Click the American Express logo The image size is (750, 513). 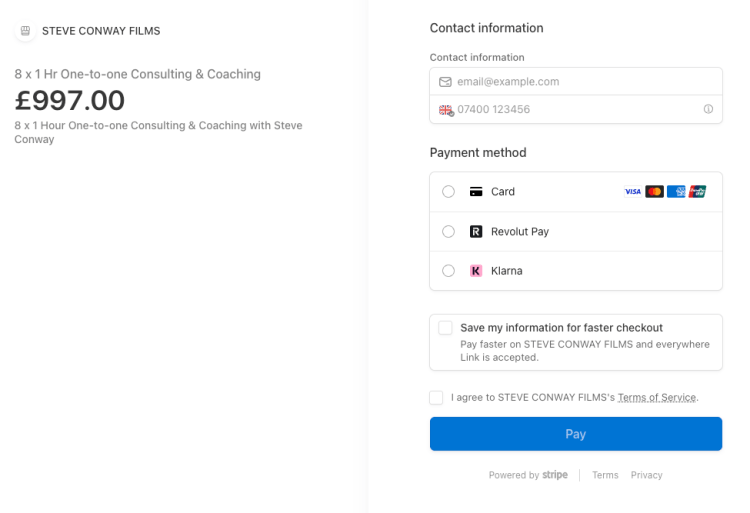(x=676, y=192)
